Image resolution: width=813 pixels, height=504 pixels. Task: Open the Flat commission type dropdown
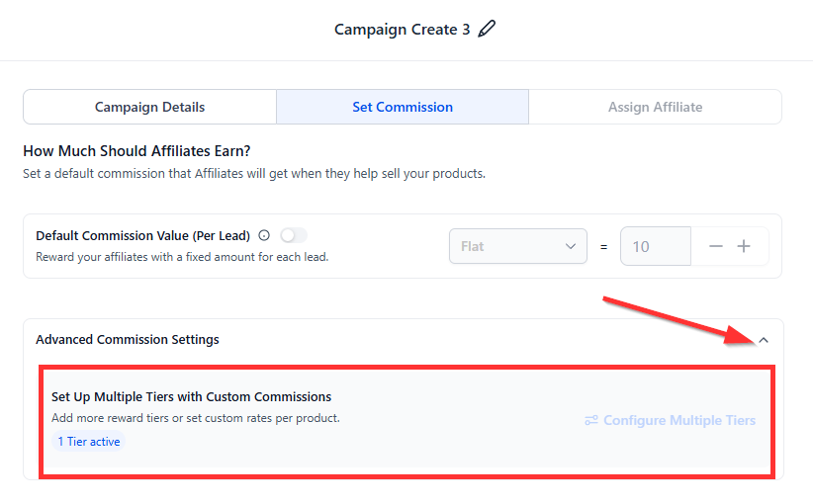pyautogui.click(x=518, y=246)
